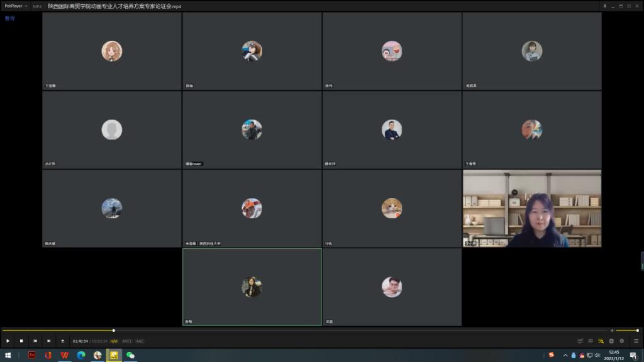Enable the 3D video mode icon
644x362 pixels.
pos(590,341)
